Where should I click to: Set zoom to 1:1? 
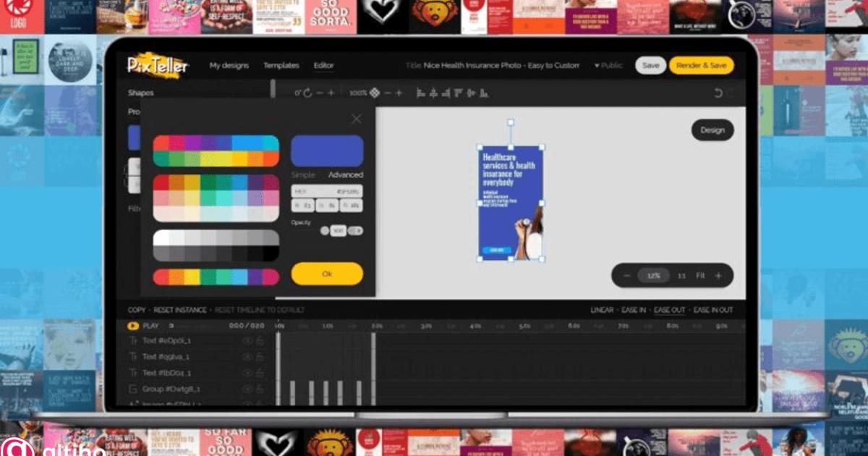(681, 276)
